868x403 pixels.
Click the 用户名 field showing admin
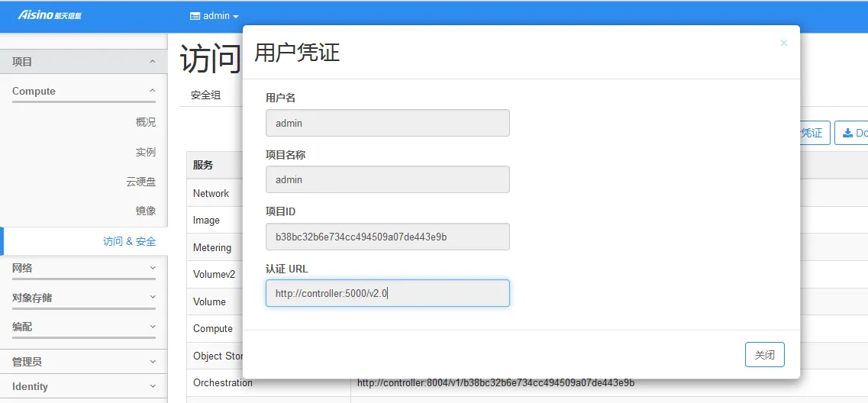[388, 123]
